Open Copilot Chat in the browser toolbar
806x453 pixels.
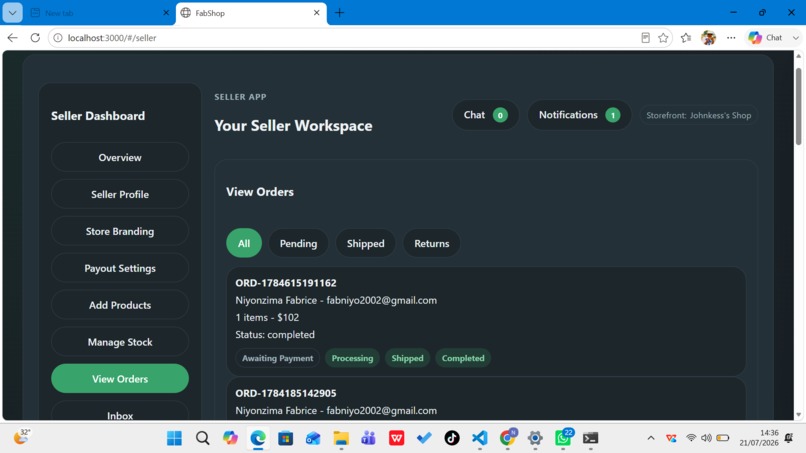[x=765, y=38]
